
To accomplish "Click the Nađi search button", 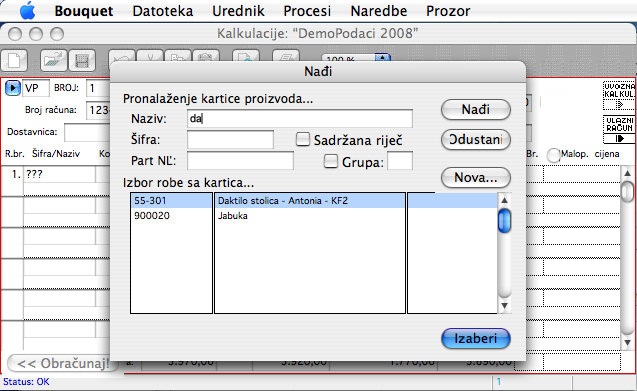I will coord(476,110).
